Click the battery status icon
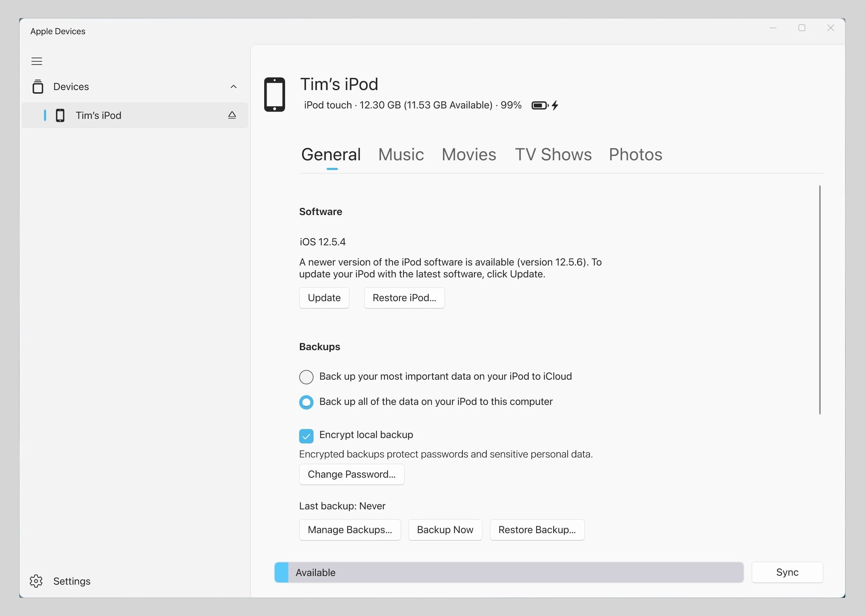The width and height of the screenshot is (865, 616). click(540, 105)
